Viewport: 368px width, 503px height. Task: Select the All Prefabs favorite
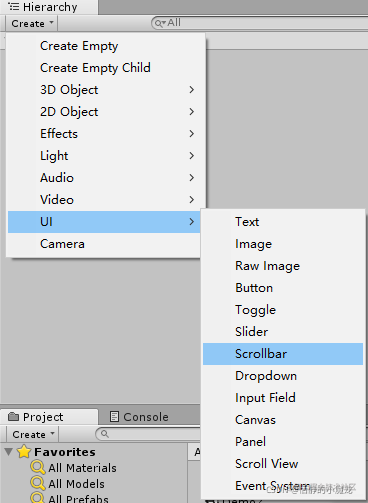78,499
